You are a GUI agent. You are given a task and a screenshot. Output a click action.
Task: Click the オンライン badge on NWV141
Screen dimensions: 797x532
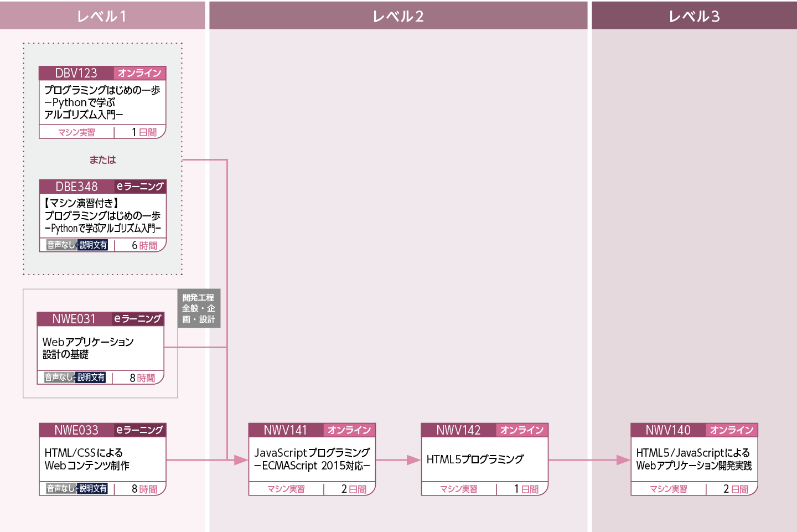coord(349,430)
